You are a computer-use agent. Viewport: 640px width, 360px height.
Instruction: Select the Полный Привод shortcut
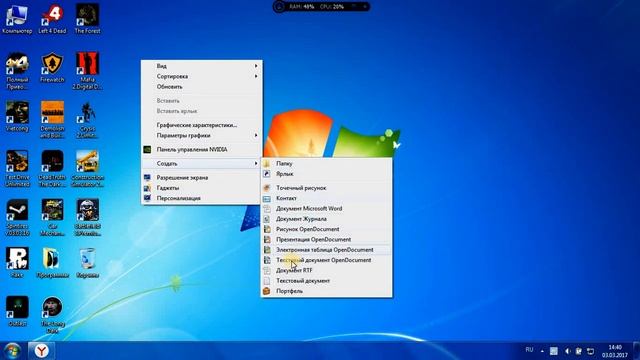(17, 71)
